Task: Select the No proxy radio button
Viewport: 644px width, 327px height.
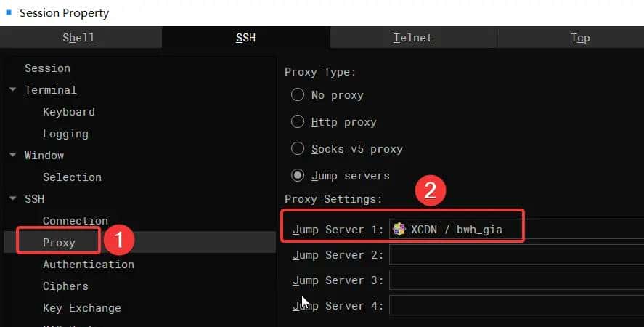Action: pos(298,95)
